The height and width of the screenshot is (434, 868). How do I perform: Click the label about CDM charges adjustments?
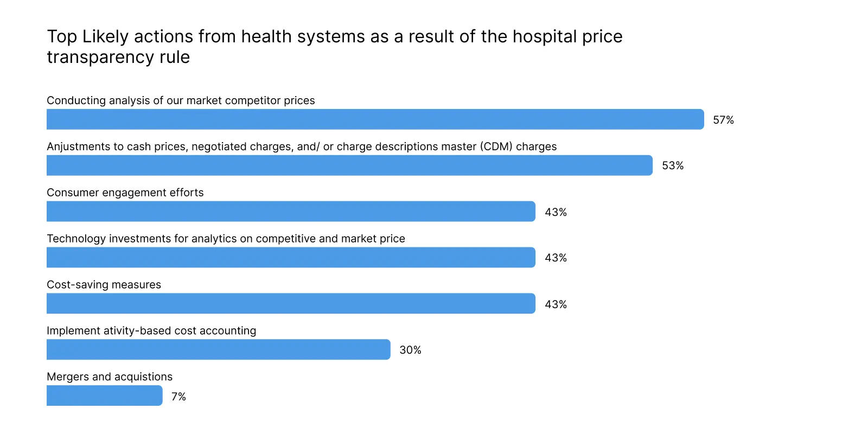(x=302, y=146)
